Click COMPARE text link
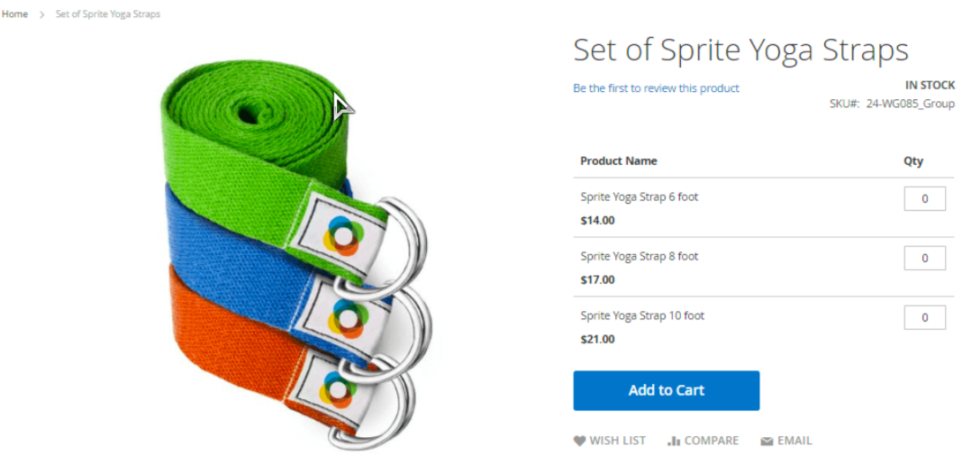 coord(712,441)
